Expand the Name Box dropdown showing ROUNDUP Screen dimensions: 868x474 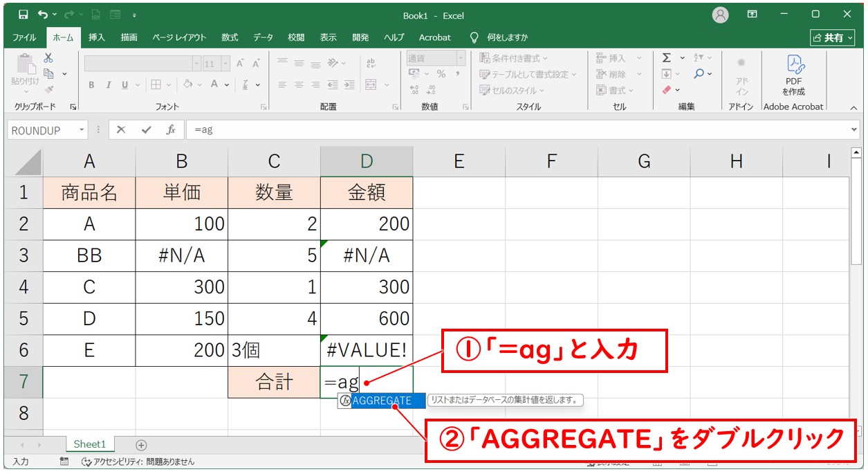[82, 130]
